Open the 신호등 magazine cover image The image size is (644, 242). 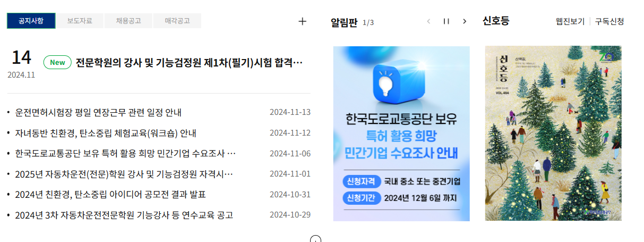(553, 133)
